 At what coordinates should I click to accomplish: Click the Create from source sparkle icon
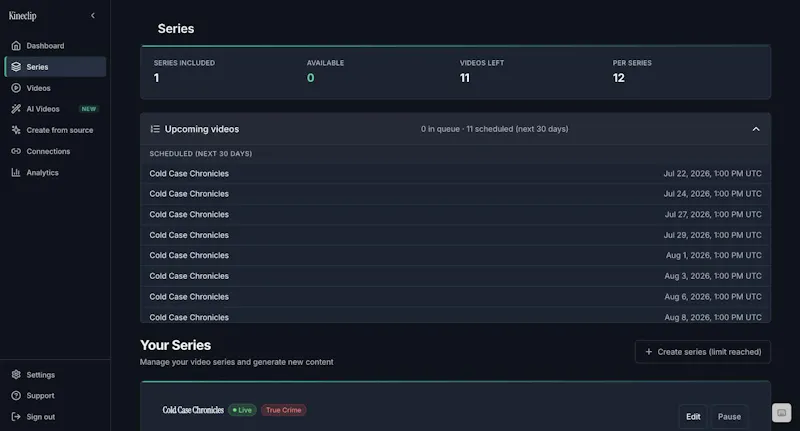(16, 130)
